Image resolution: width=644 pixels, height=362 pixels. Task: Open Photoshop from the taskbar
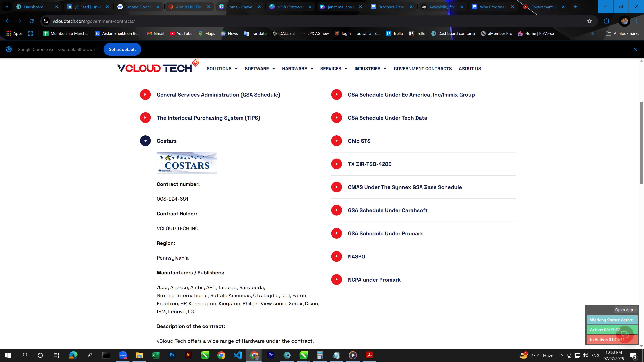[x=172, y=355]
